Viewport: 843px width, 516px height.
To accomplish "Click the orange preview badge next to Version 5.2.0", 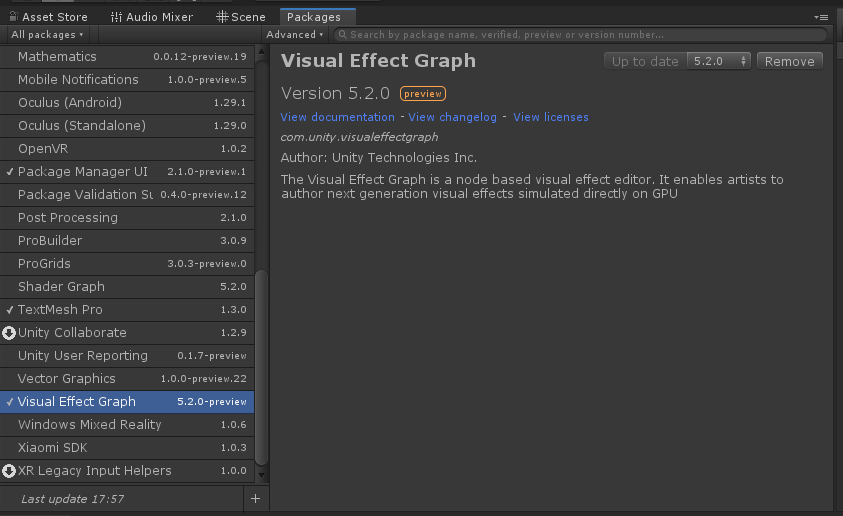I will [422, 94].
